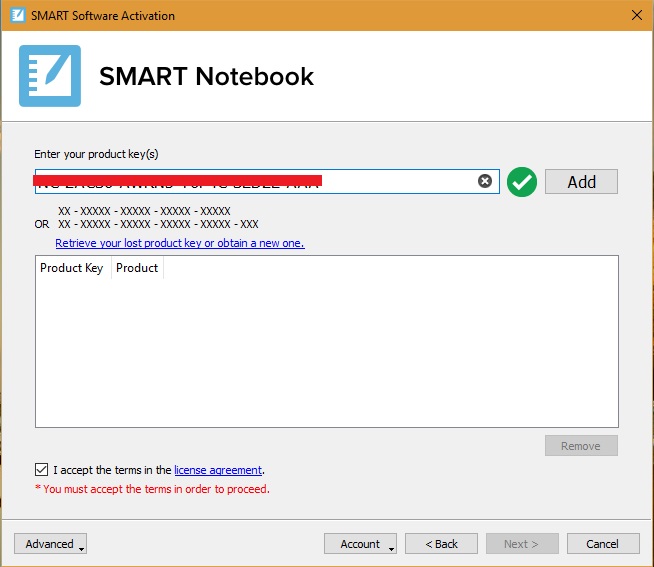Viewport: 654px width, 567px height.
Task: Click the SMART Notebook heading text
Action: point(206,76)
